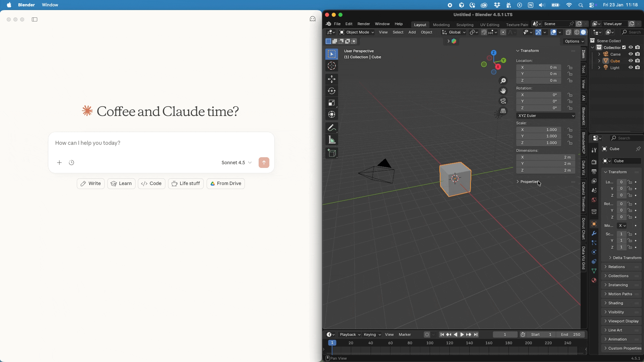644x362 pixels.
Task: Open the Sonnet 4.5 model selector
Action: 236,163
